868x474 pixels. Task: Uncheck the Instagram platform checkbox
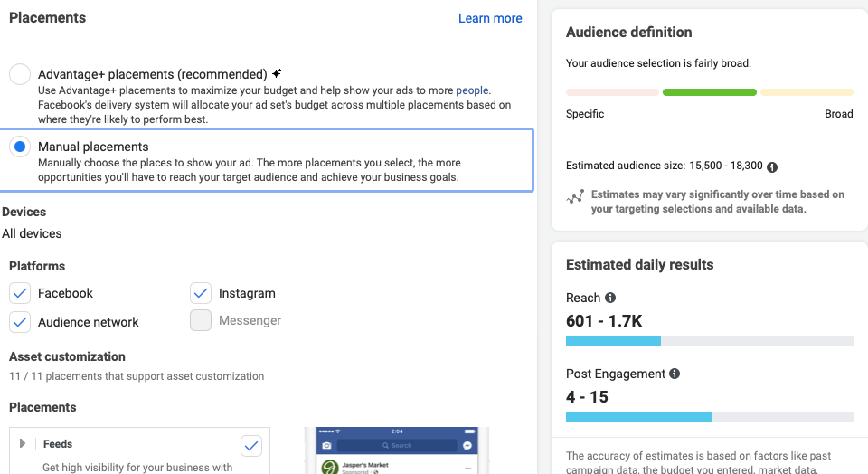click(201, 293)
